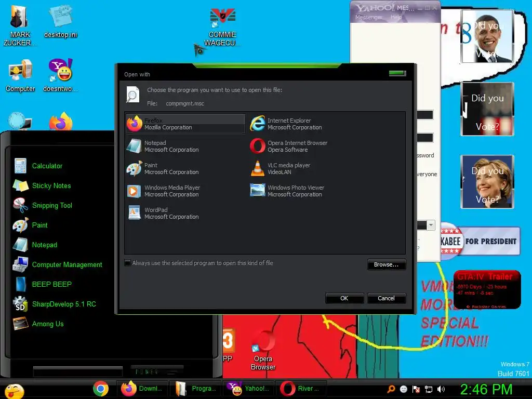Open the MARK ZUCKER... desktop folder
Screen dimensions: 532x399
pos(20,26)
